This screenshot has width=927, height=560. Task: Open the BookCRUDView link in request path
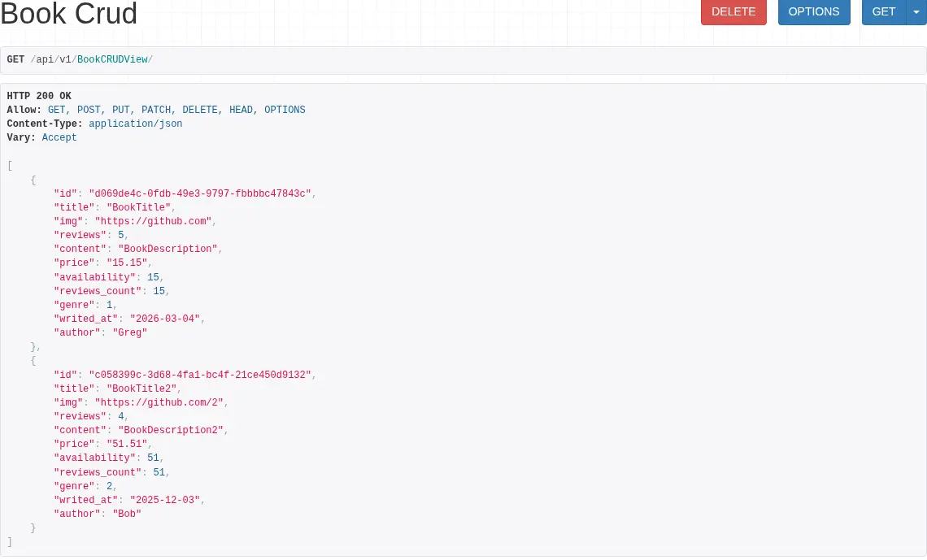112,59
